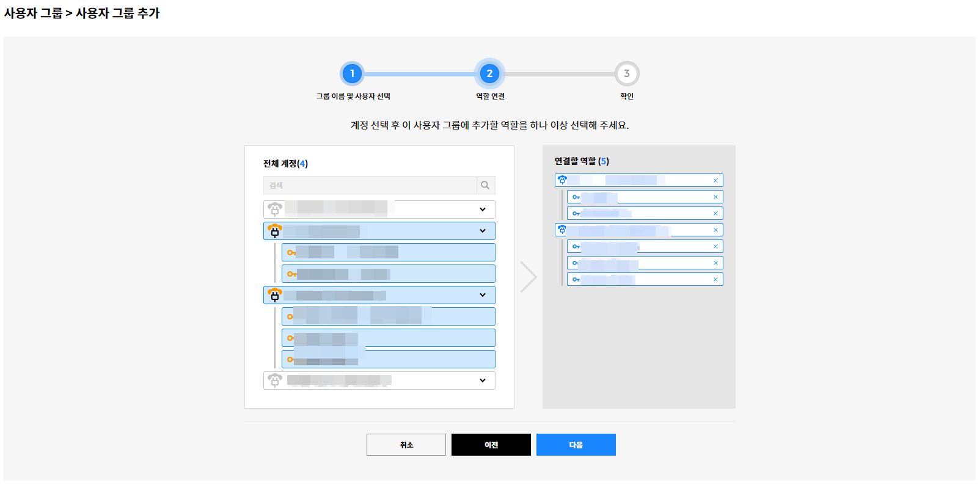Select the first role under the second account
This screenshot has width=980, height=485.
[388, 252]
